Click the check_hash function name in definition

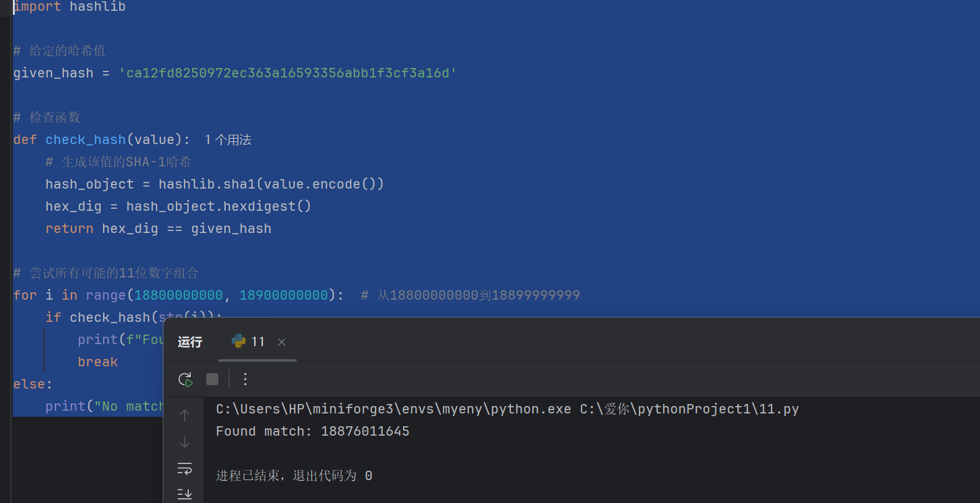[x=86, y=139]
